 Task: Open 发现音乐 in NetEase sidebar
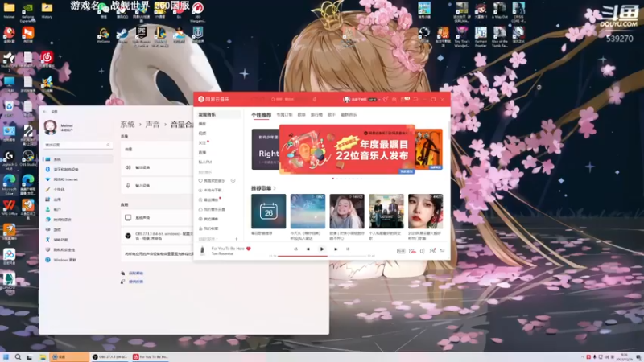(217, 114)
